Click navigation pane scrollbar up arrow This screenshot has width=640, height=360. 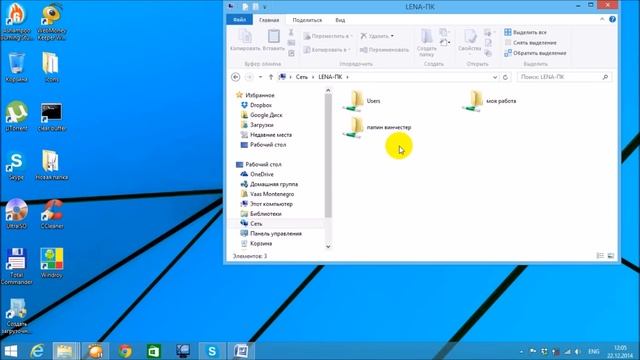328,91
